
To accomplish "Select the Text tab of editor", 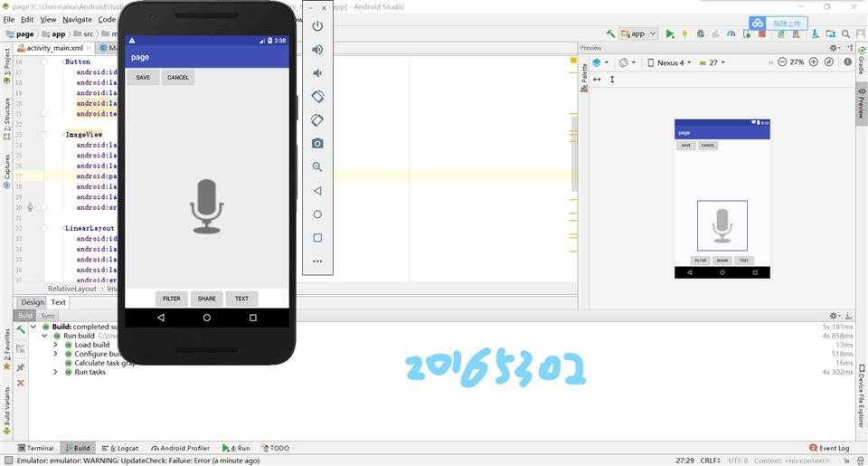I will pyautogui.click(x=58, y=302).
